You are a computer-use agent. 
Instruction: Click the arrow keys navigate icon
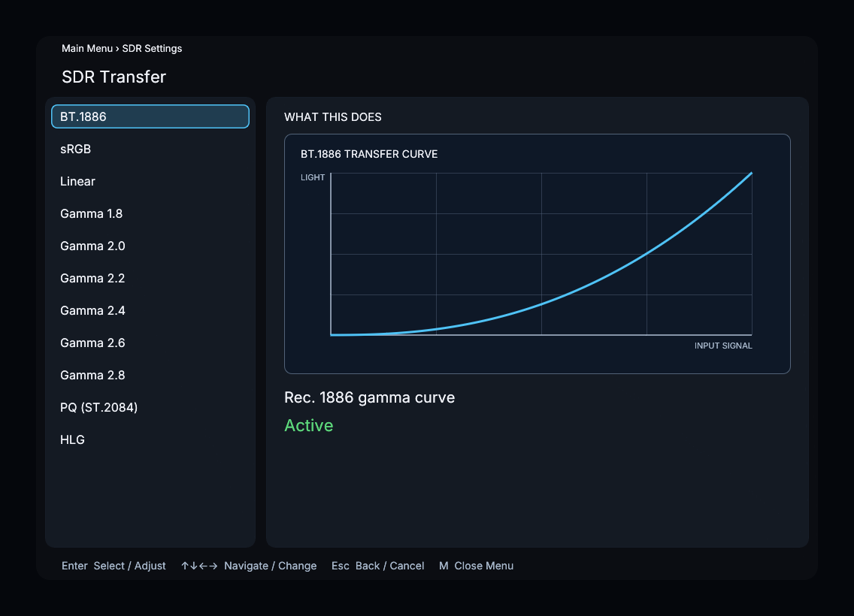pos(199,566)
